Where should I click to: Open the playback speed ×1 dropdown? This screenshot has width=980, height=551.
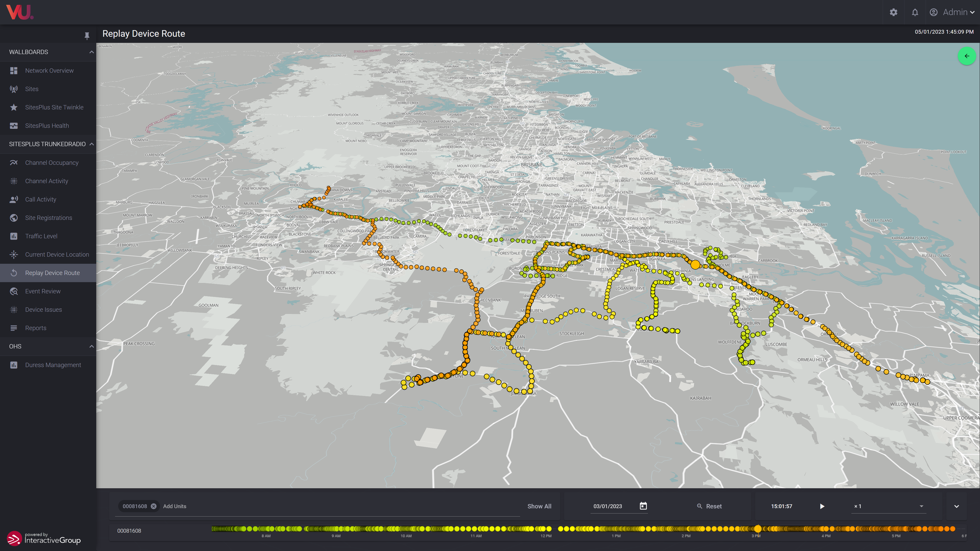(888, 506)
